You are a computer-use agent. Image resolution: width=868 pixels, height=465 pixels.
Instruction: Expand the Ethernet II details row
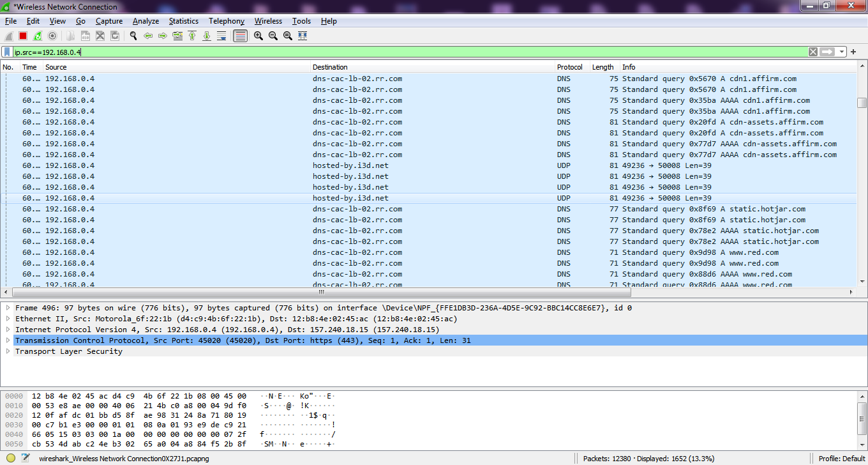(8, 319)
